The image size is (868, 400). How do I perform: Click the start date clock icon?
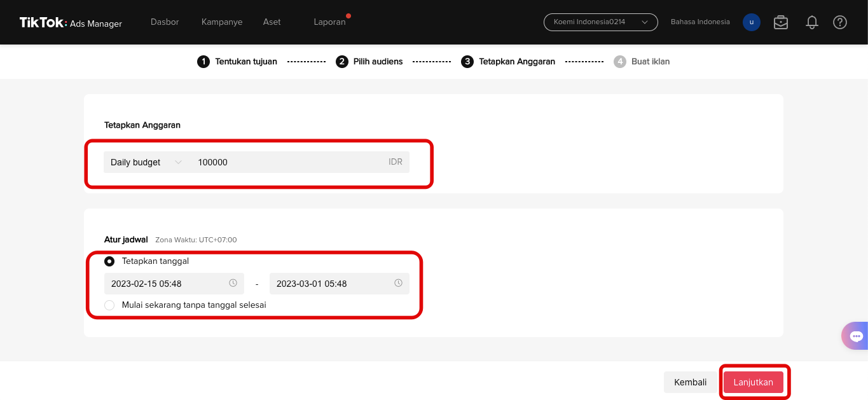click(233, 283)
